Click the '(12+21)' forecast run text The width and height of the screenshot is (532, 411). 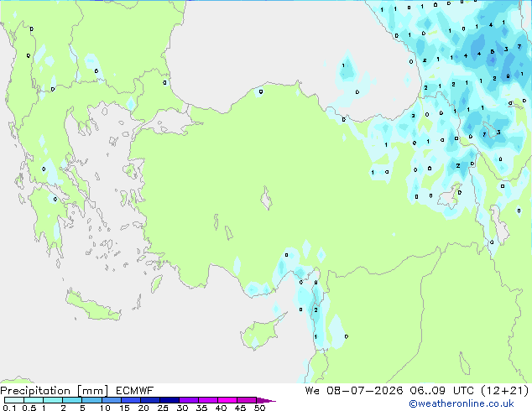[505, 391]
